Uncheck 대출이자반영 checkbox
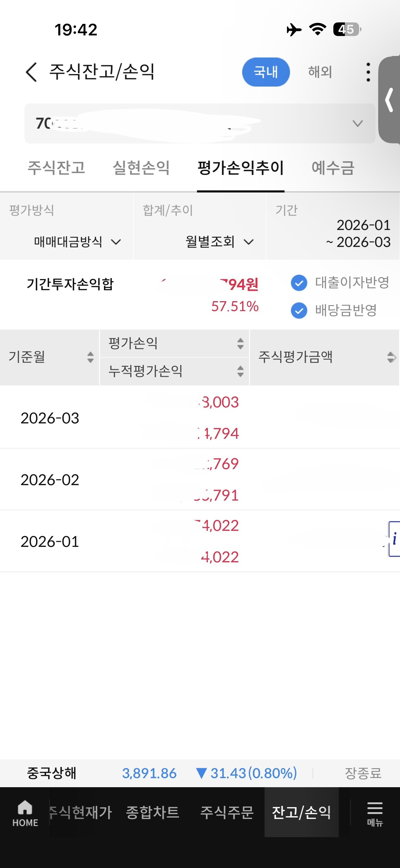 (x=299, y=283)
